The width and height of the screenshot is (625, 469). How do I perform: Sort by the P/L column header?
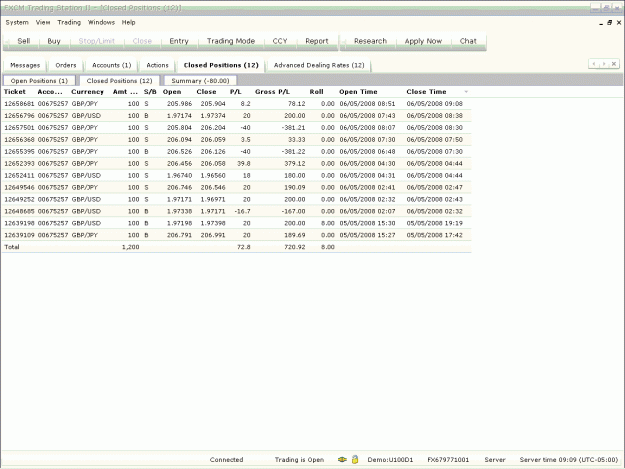[x=236, y=92]
